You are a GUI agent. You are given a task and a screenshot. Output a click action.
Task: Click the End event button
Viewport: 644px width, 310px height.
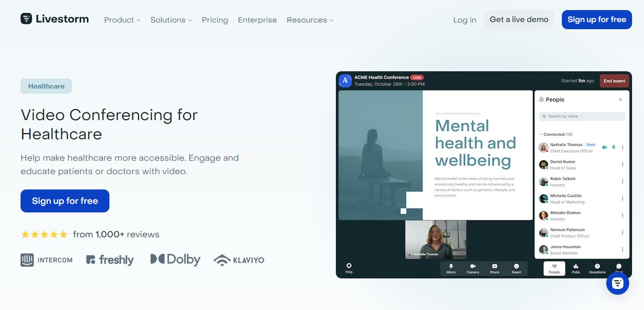point(614,81)
